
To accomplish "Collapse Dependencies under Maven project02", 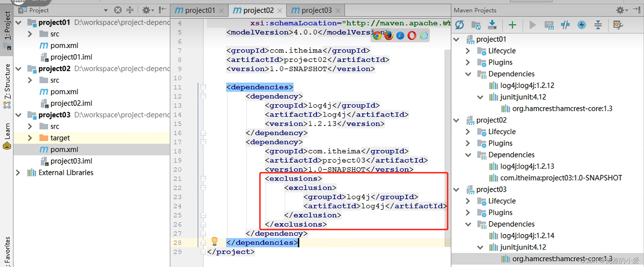I will click(468, 155).
